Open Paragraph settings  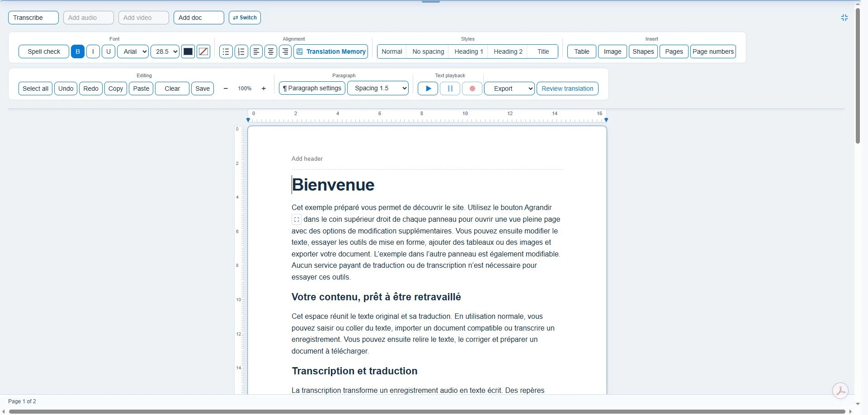pyautogui.click(x=312, y=89)
